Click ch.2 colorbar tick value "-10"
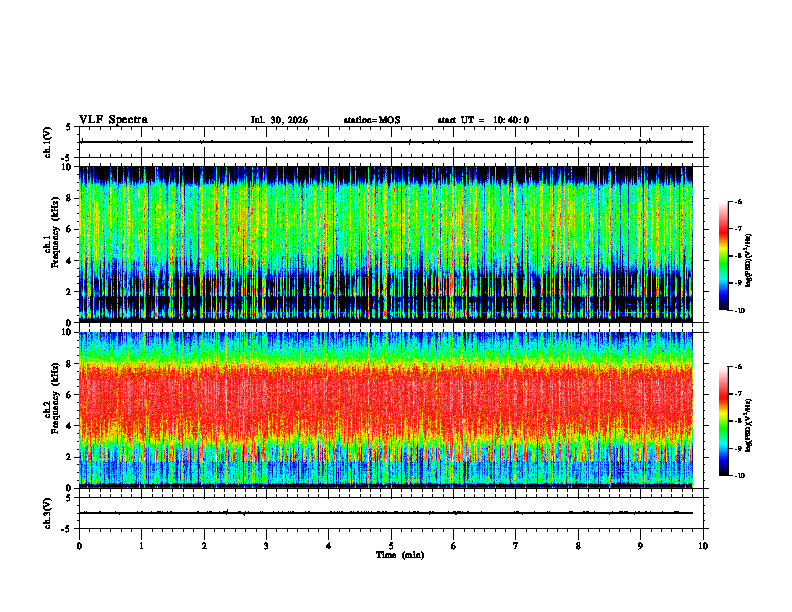 tap(739, 476)
